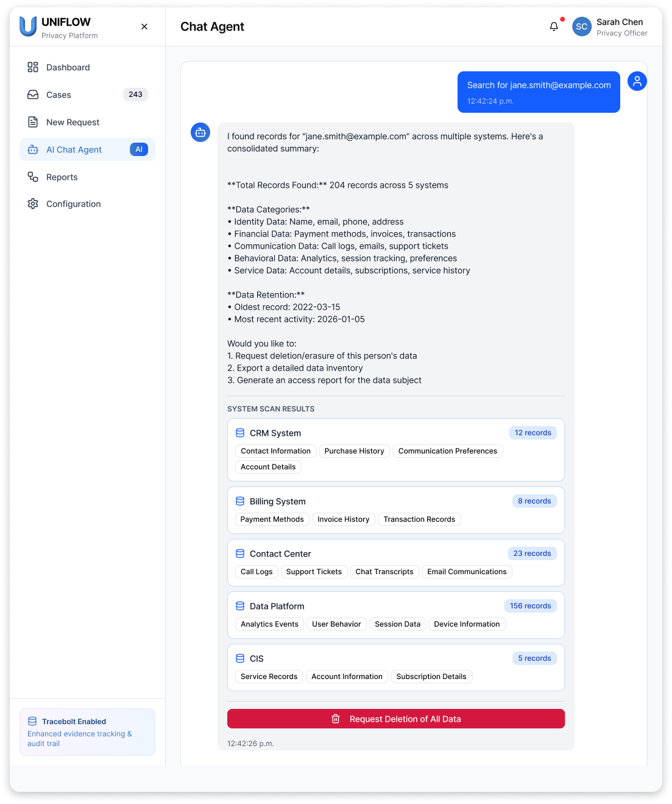
Task: Close the sidebar with the X icon
Action: coord(144,27)
